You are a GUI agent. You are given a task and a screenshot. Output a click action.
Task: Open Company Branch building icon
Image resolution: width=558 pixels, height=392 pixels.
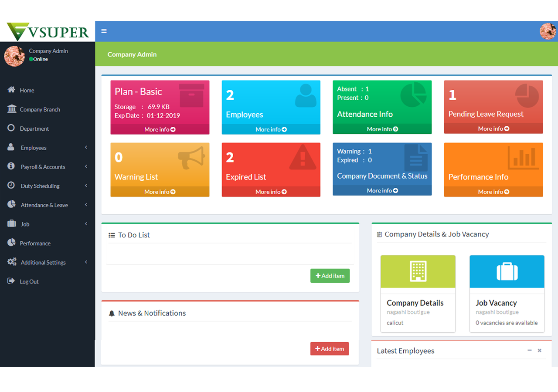coord(12,109)
